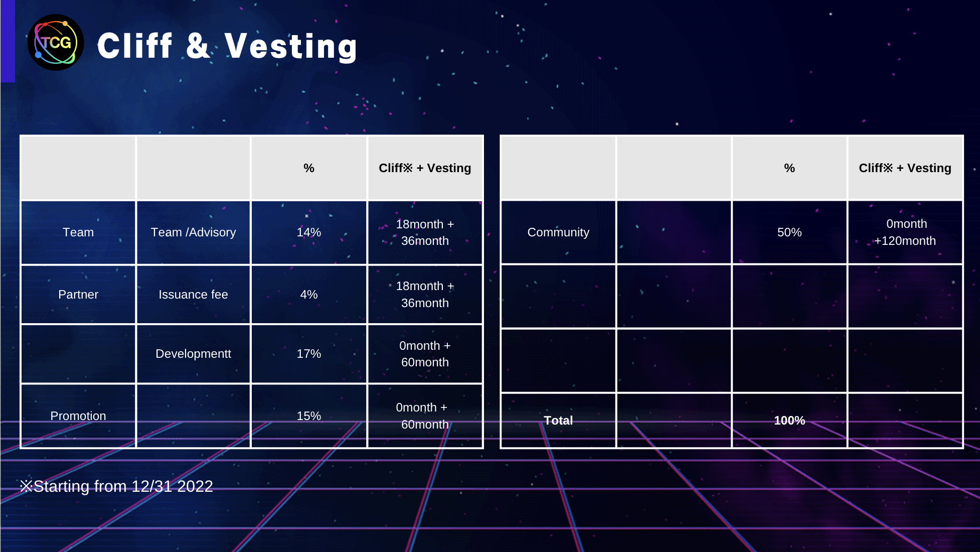Click the Starting from 12/31 2022 footnote
This screenshot has height=552, width=980.
pyautogui.click(x=116, y=486)
